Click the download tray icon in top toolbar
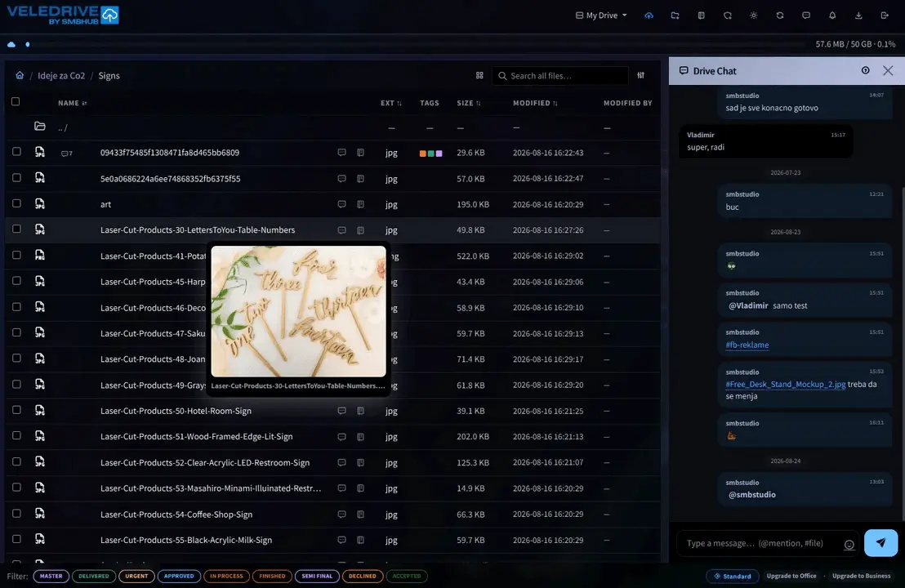The image size is (905, 588). [858, 16]
